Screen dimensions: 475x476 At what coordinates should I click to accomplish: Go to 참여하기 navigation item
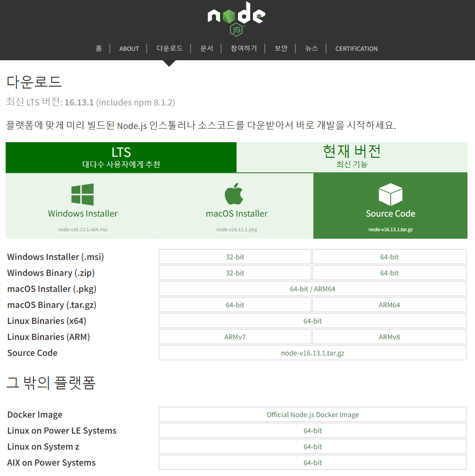244,48
